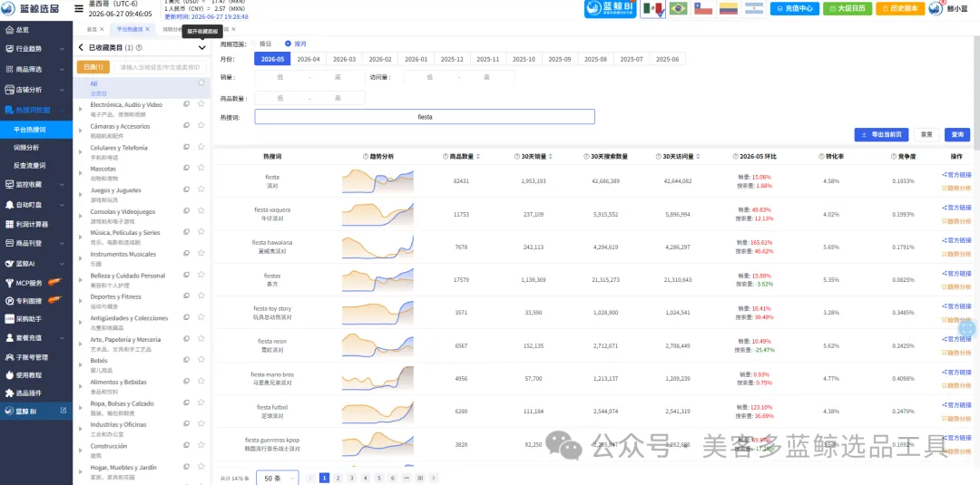Click the user avatar next to 鲸小蓝
The image size is (980, 485).
936,8
